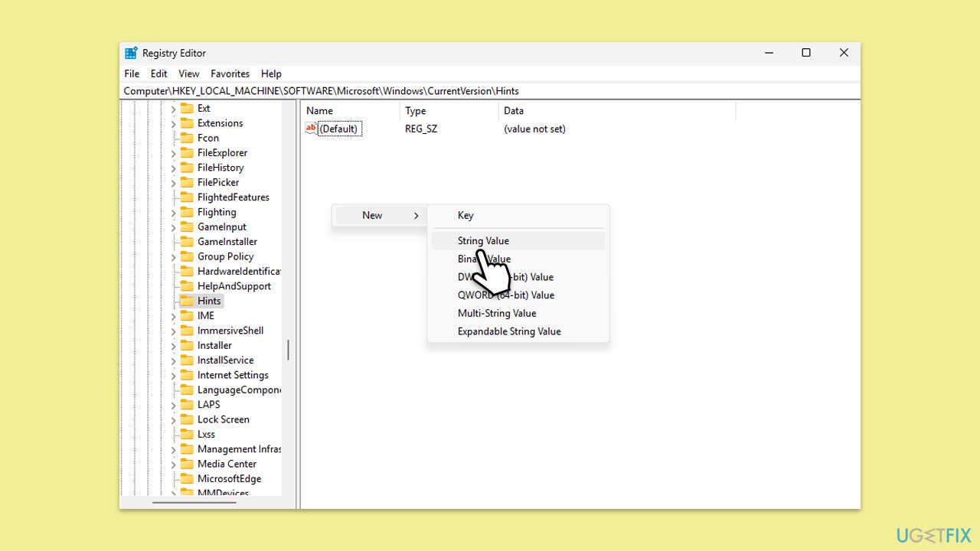Expand the FileHistory key
Screen dimensions: 980x551
[x=173, y=168]
